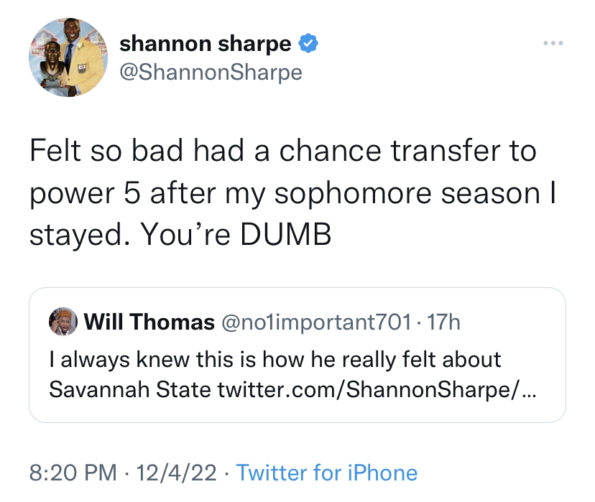Click the shannon sharpe display name
This screenshot has height=502, width=595.
[205, 44]
